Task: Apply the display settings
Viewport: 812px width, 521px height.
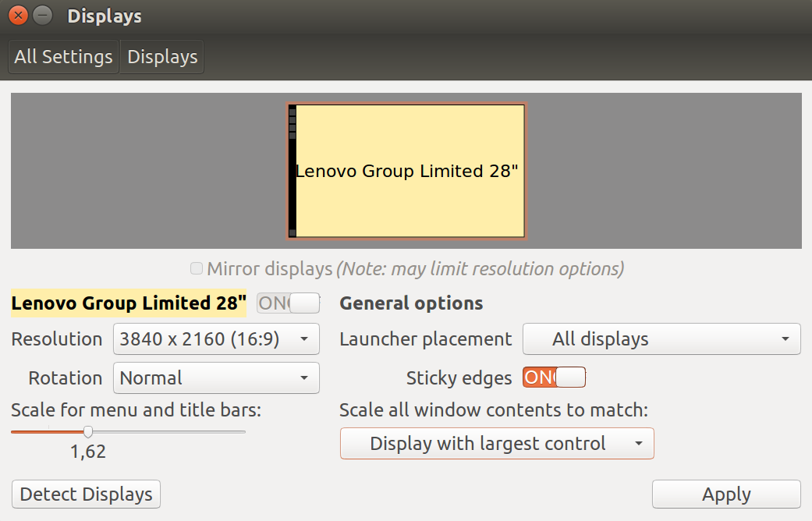Action: pyautogui.click(x=726, y=494)
